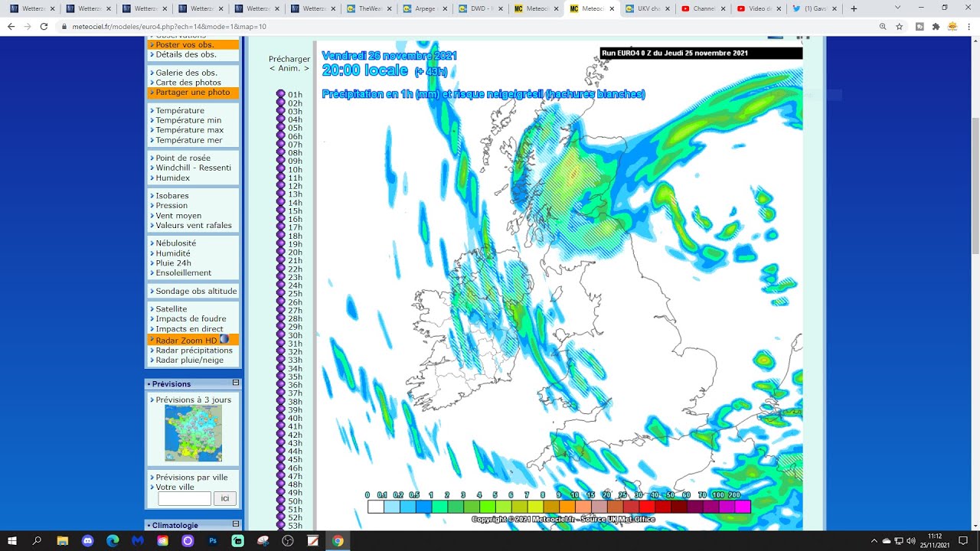
Task: Select the 50h forecast hour dot
Action: [280, 501]
